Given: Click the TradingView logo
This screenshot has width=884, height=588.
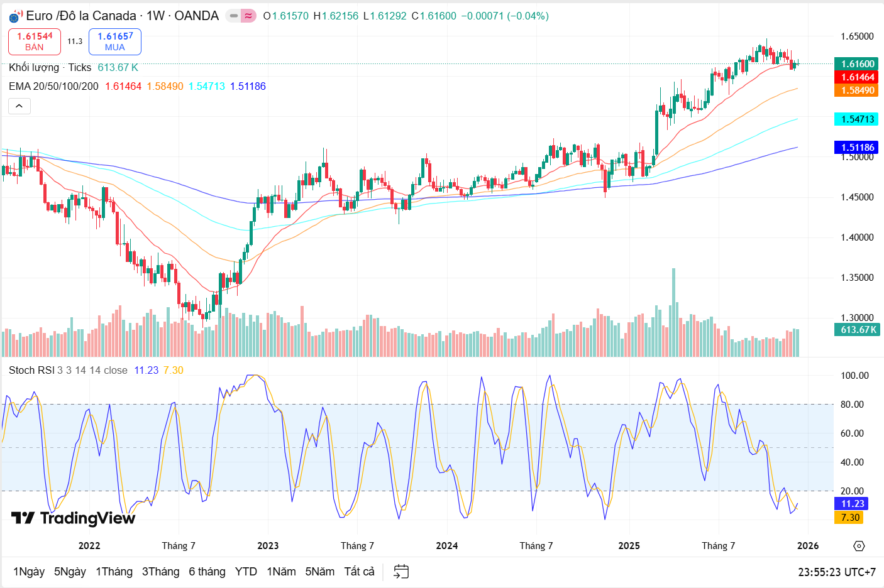Looking at the screenshot, I should (x=73, y=518).
